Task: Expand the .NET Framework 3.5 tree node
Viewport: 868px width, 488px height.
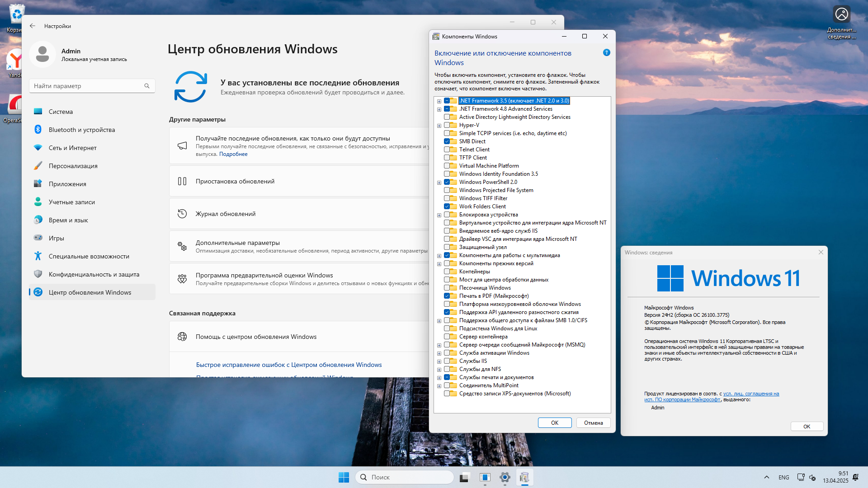Action: (x=439, y=101)
